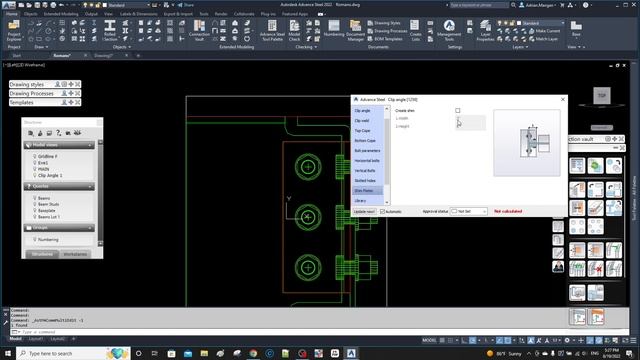This screenshot has height=360, width=640.
Task: Open Layer Properties
Action: (x=485, y=31)
